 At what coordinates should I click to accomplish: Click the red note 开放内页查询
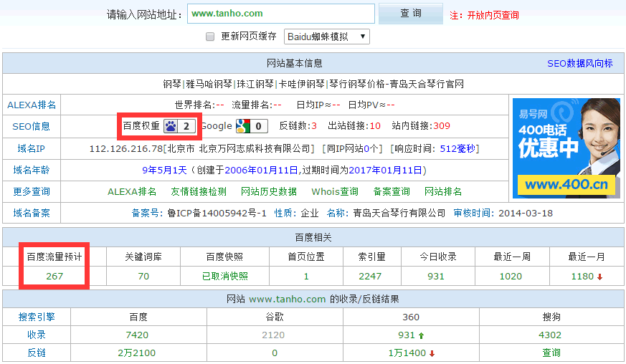(x=493, y=15)
